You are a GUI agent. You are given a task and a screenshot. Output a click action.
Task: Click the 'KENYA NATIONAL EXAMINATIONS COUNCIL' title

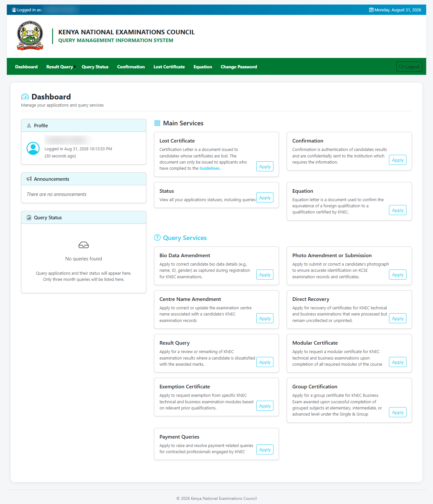(x=127, y=32)
